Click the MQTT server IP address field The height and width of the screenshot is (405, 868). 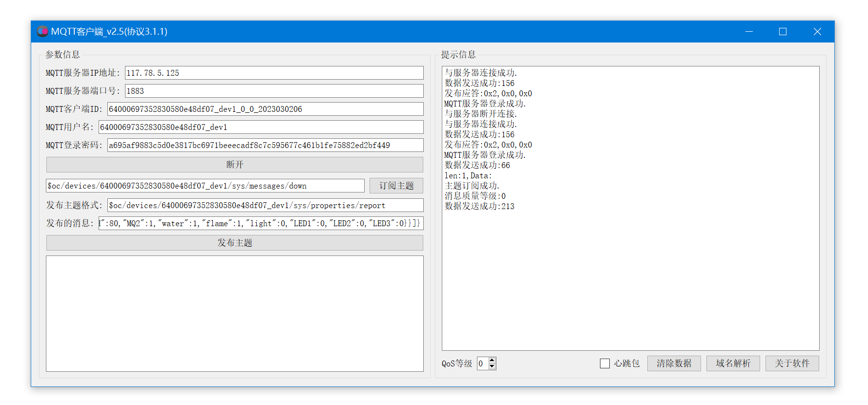tap(274, 73)
